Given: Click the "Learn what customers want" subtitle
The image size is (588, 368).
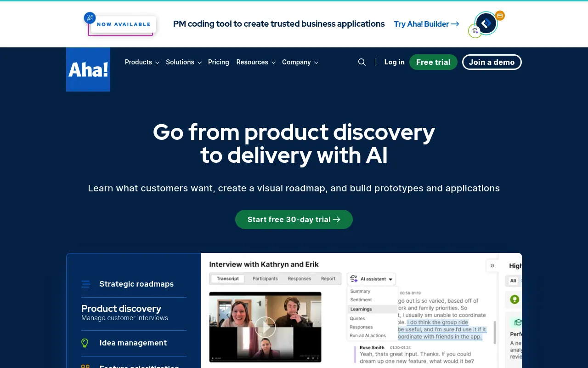Looking at the screenshot, I should [x=294, y=188].
